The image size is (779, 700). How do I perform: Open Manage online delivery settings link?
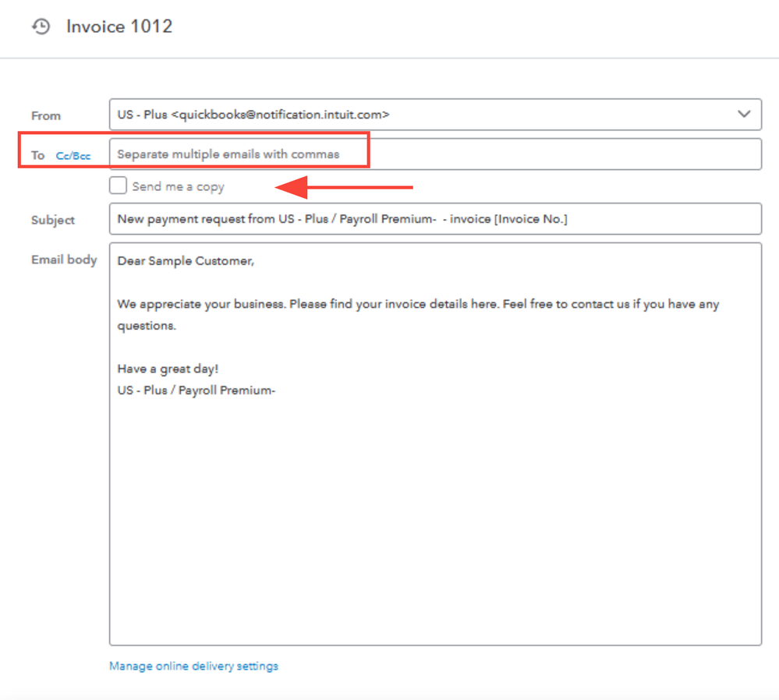tap(193, 666)
